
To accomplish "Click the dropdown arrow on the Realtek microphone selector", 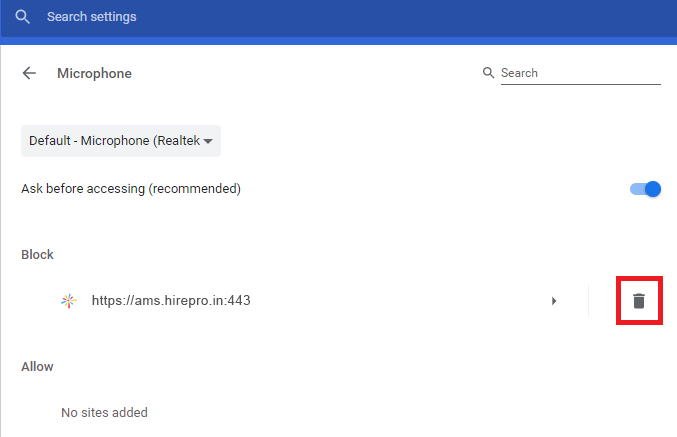I will point(208,141).
